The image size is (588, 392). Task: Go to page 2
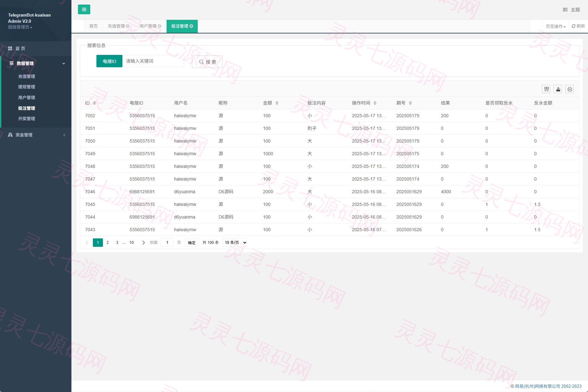[x=107, y=243]
